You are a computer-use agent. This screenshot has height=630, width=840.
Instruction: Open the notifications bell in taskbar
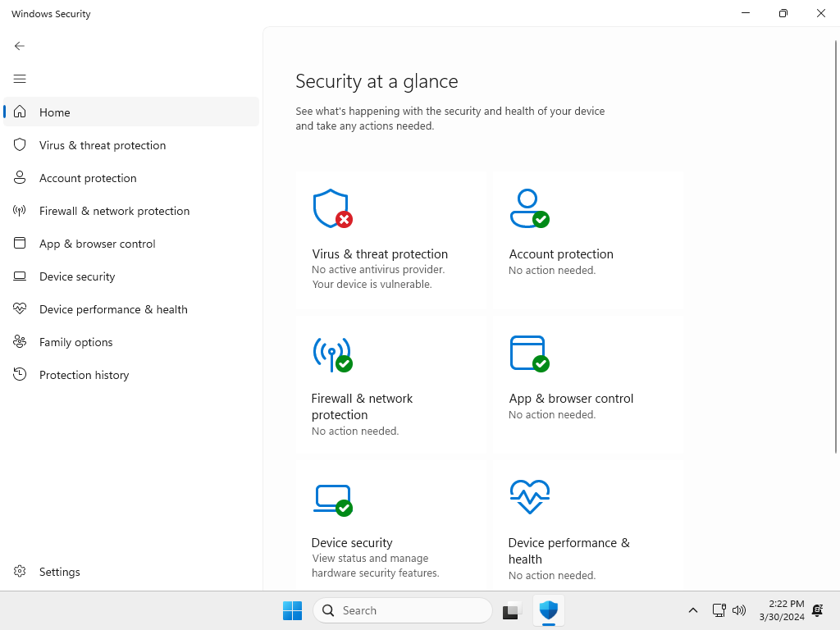(x=818, y=610)
